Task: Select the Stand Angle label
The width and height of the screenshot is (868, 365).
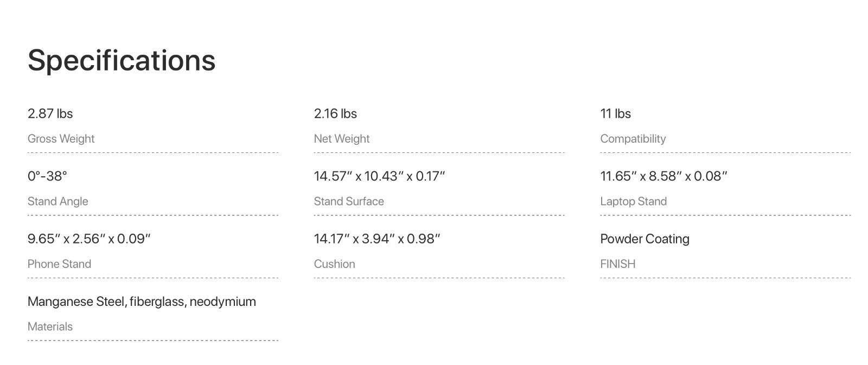Action: [x=58, y=201]
